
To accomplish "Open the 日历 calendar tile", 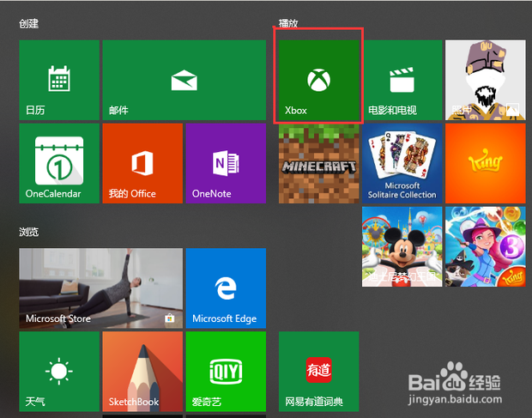I will click(59, 80).
